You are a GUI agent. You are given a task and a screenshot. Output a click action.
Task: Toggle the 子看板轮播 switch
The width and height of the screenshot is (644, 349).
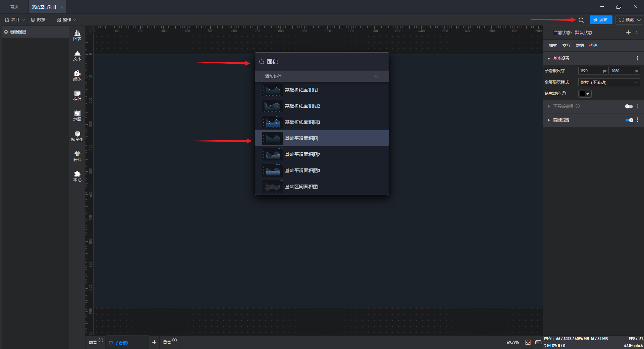point(629,106)
